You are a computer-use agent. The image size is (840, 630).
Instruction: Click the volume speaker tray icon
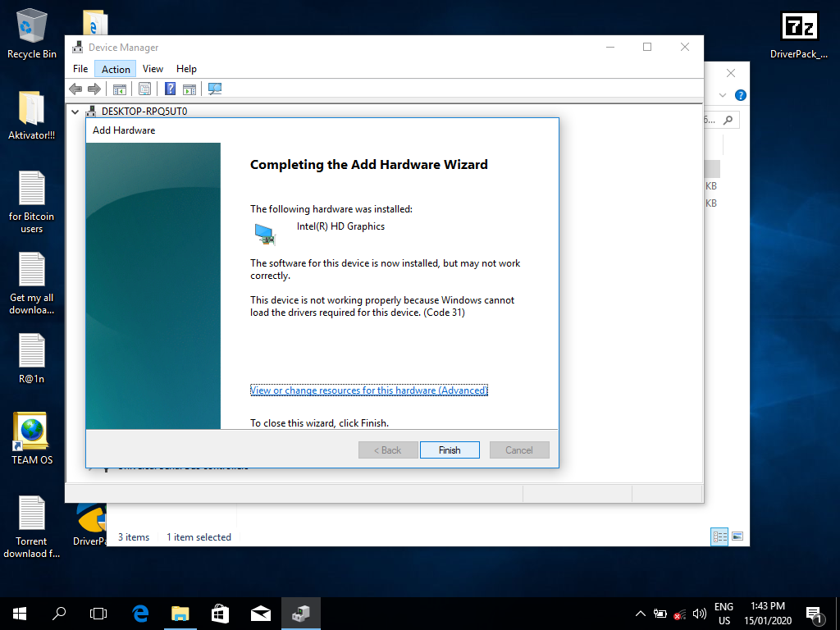pos(699,614)
